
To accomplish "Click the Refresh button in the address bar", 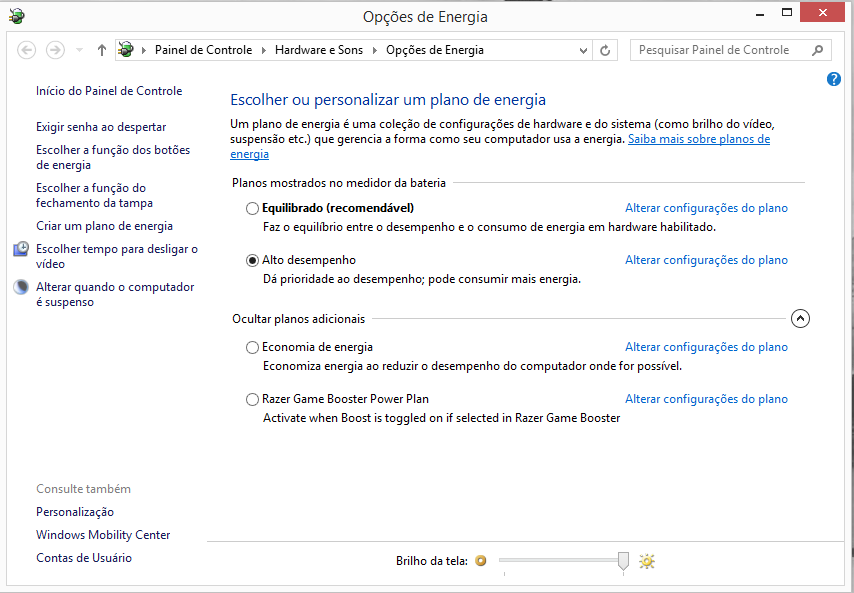I will 605,50.
